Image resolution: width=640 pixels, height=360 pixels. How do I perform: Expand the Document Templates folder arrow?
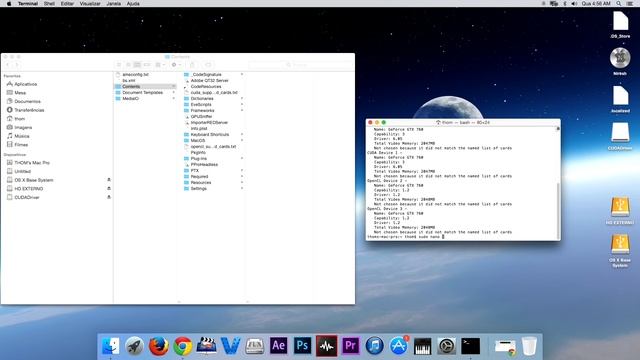174,93
